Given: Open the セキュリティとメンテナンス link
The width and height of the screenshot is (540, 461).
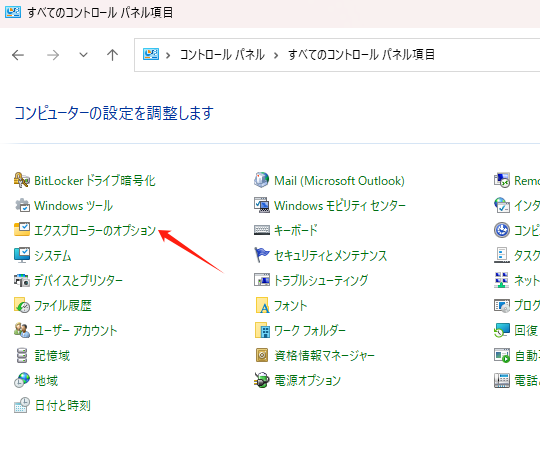Looking at the screenshot, I should click(331, 255).
